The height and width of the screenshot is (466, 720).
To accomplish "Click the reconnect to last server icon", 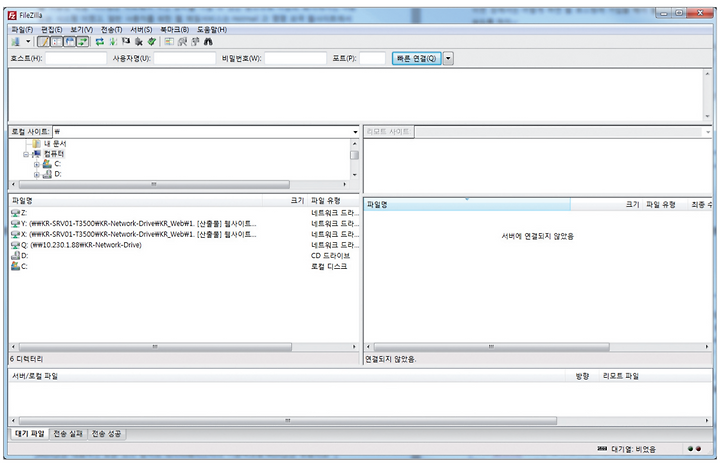I will pyautogui.click(x=152, y=42).
